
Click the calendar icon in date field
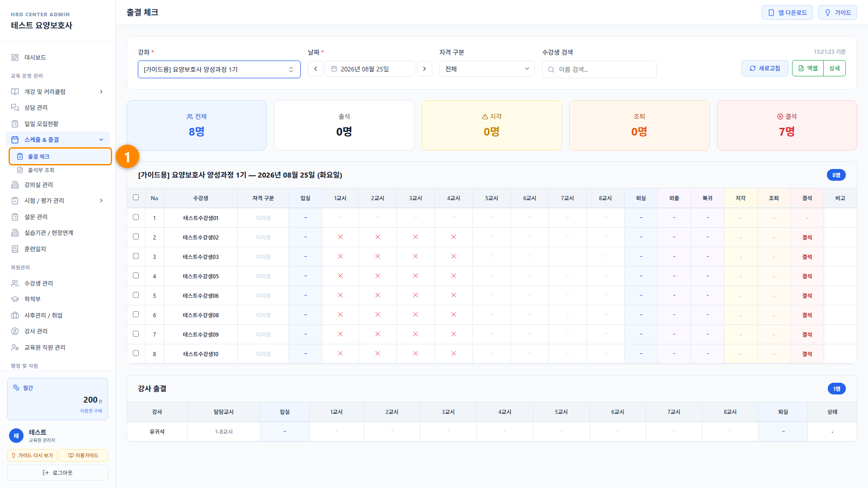point(334,69)
